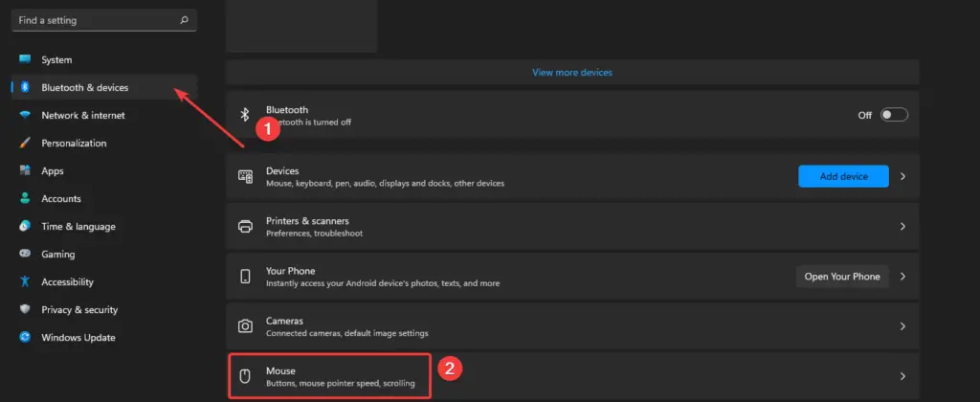The image size is (980, 402).
Task: Click the System monitor icon in sidebar
Action: (x=25, y=59)
